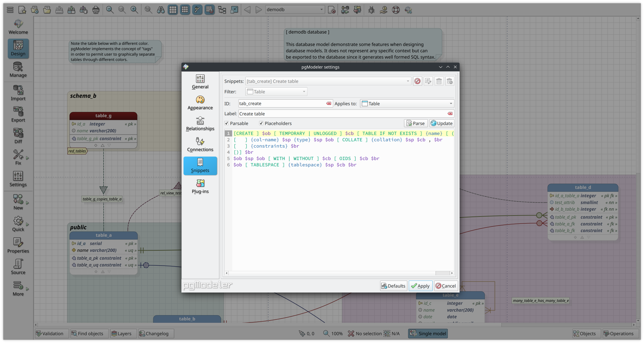Click the Quick actions sidebar item
The image size is (644, 343).
point(18,224)
